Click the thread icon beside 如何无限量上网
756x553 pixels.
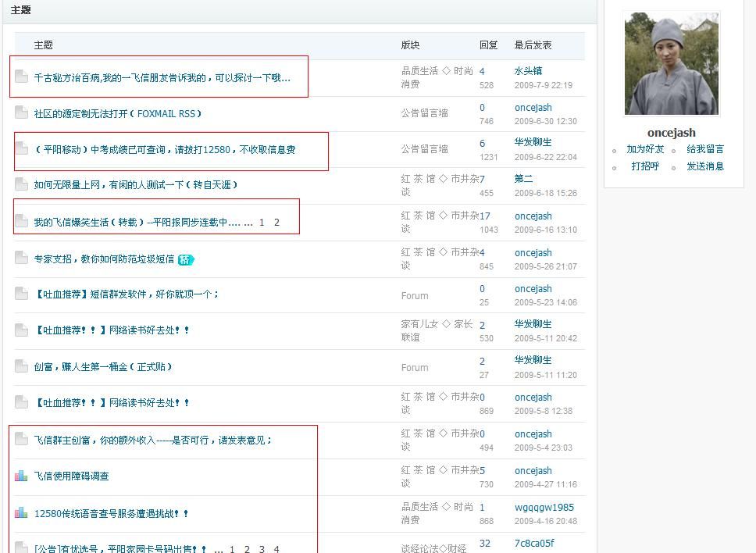tap(21, 184)
